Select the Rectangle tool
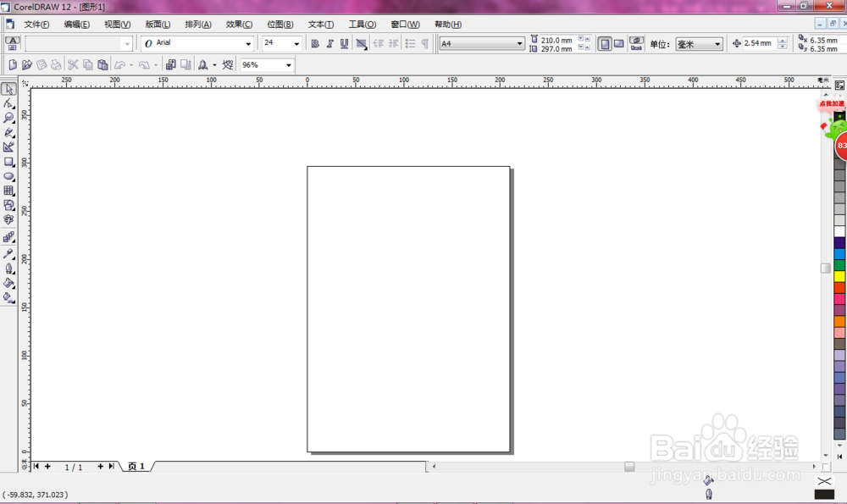The image size is (847, 504). coord(8,162)
